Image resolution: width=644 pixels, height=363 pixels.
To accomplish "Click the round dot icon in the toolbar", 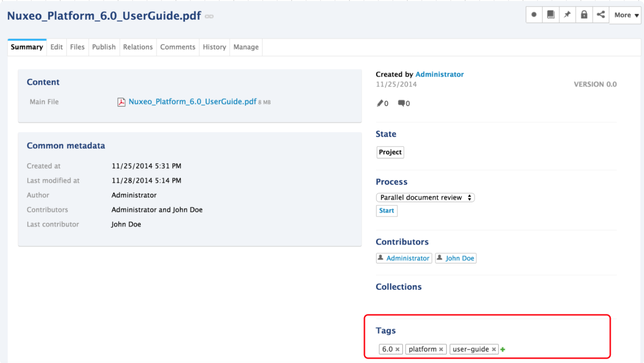I will pyautogui.click(x=534, y=15).
